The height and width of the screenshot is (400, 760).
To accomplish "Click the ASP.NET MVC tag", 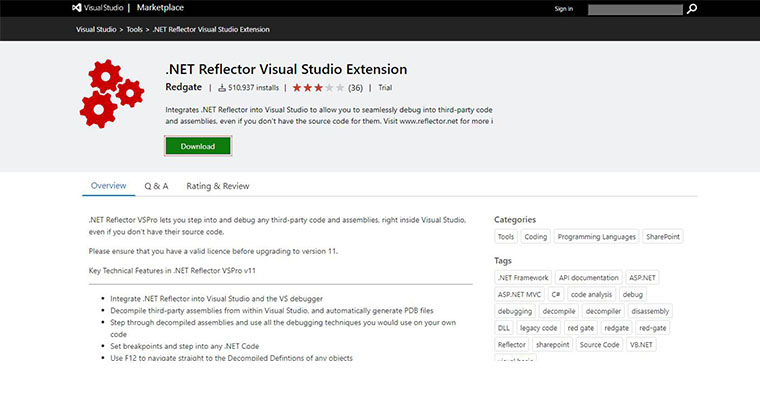I will 519,294.
